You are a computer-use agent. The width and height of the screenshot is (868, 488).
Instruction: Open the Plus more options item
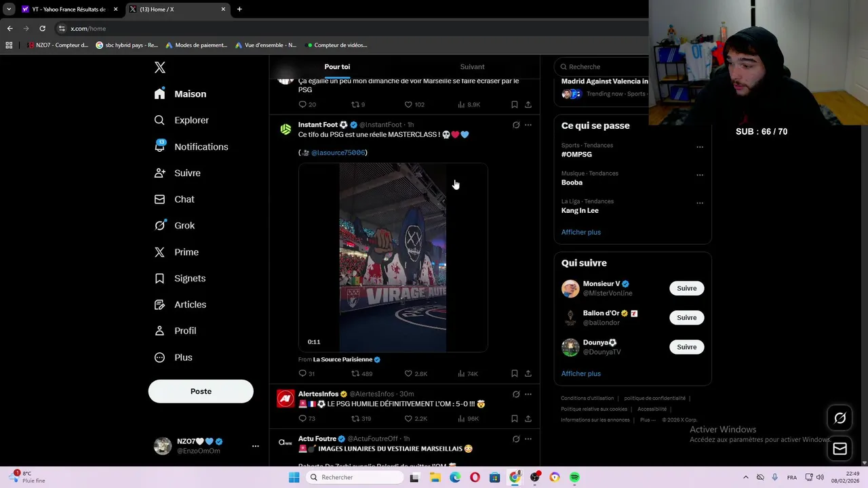[x=173, y=357]
